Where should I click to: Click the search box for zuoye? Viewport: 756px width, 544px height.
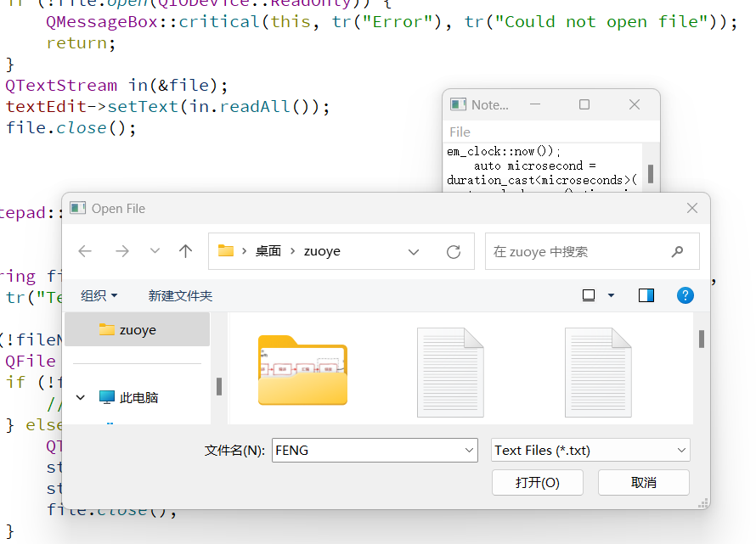pyautogui.click(x=592, y=251)
